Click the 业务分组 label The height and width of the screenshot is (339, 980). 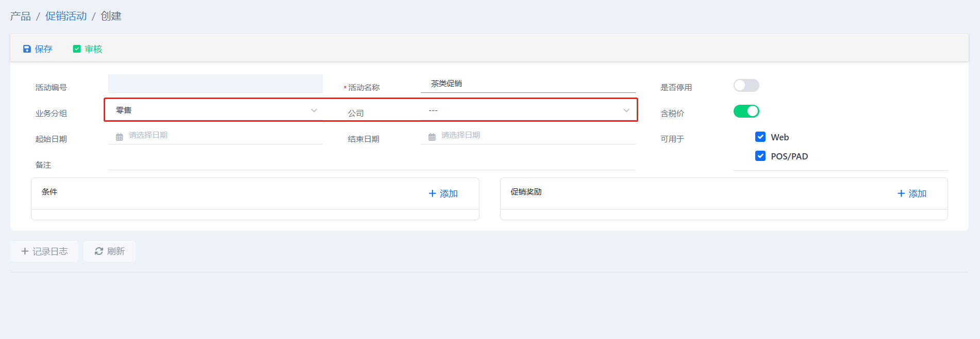(51, 114)
